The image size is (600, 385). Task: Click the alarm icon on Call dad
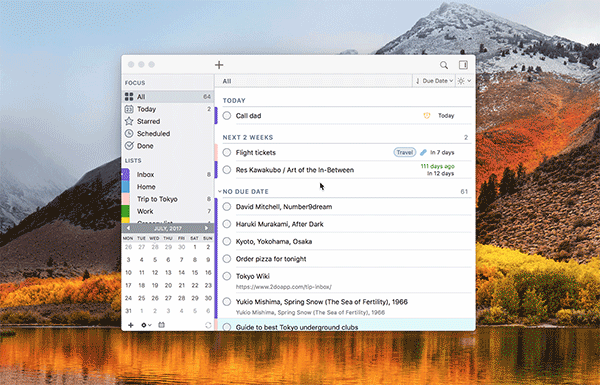[x=427, y=115]
